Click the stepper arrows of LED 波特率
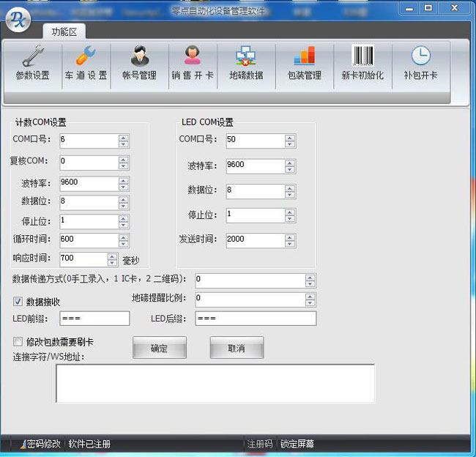Image resolution: width=476 pixels, height=457 pixels. (290, 166)
